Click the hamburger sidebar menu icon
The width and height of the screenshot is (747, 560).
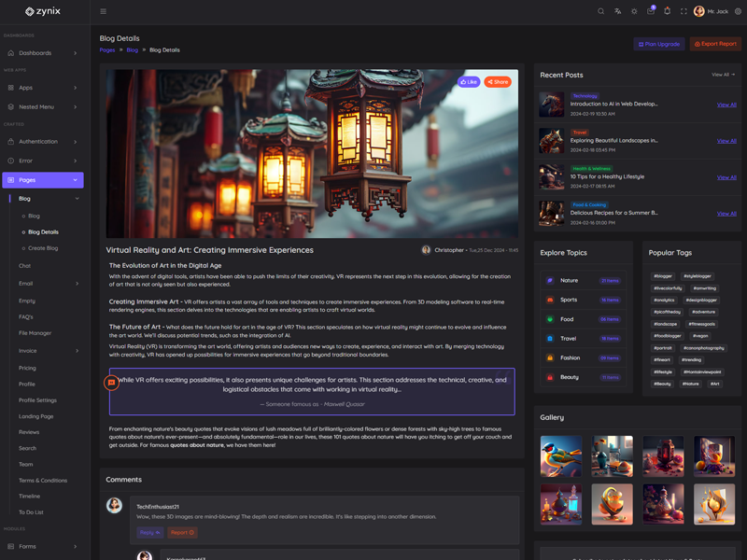[x=103, y=11]
